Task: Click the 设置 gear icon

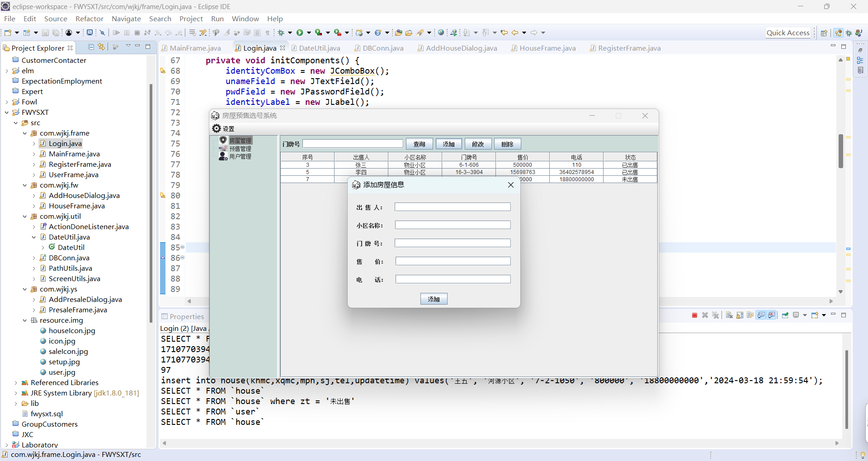Action: 217,128
